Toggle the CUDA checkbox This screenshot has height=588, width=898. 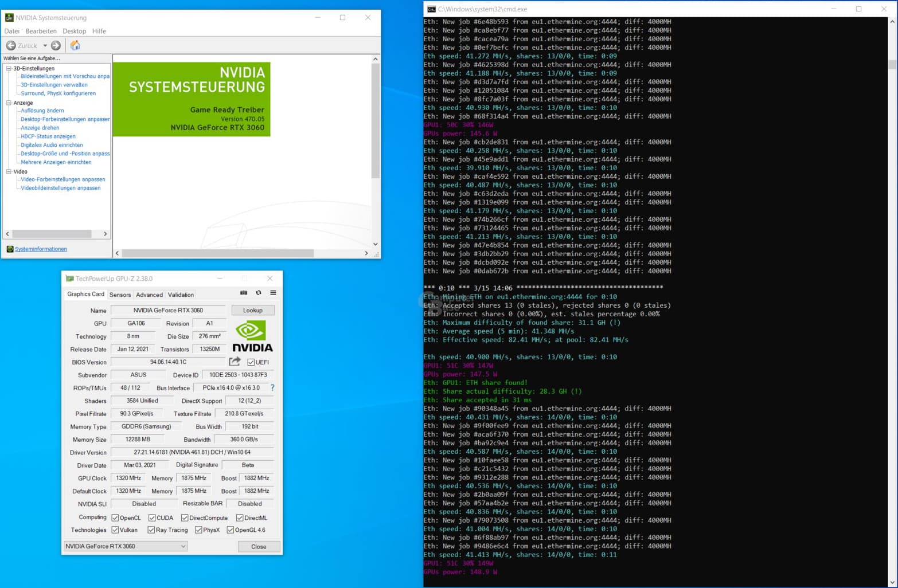[x=152, y=518]
